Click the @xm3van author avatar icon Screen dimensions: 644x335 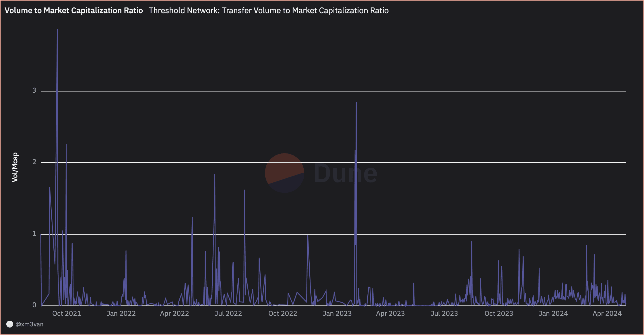(10, 324)
